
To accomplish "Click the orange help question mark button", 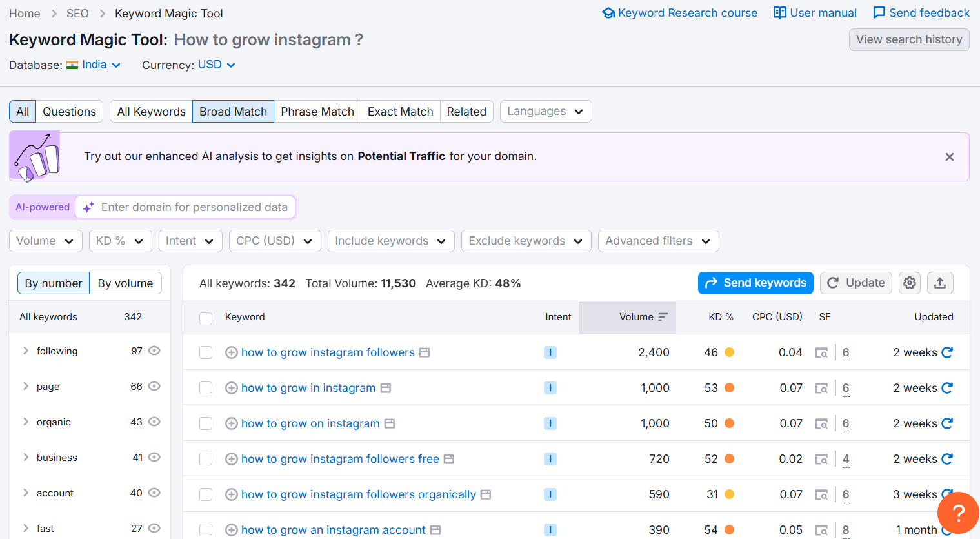I will click(958, 513).
